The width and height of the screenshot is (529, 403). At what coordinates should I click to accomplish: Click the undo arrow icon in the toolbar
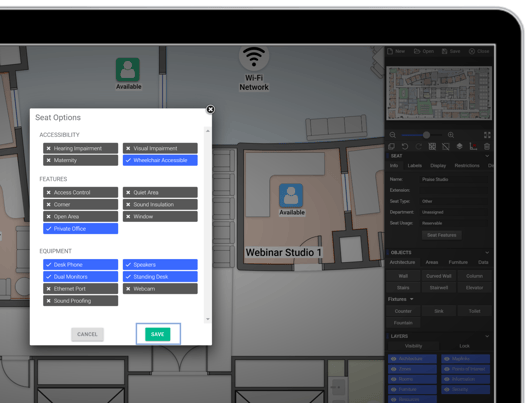[405, 146]
